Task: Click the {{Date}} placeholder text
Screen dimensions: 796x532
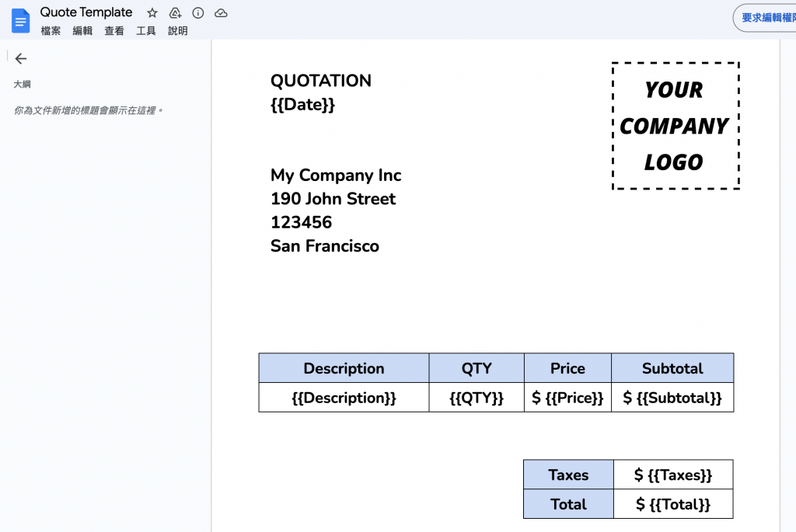Action: point(302,104)
